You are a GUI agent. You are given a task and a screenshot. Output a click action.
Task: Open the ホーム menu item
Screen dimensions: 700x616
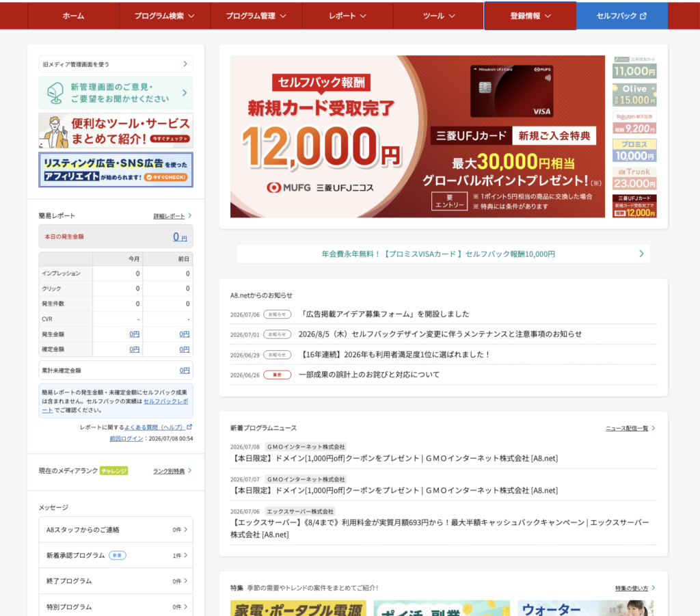(x=73, y=16)
